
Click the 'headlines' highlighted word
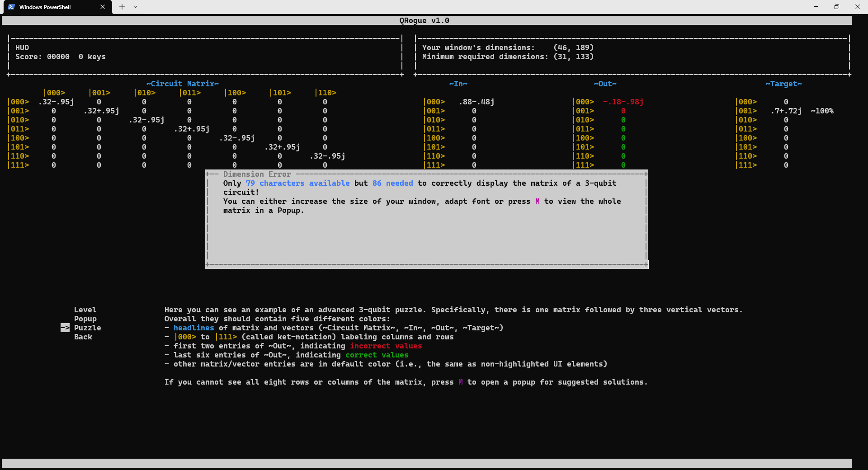point(193,328)
